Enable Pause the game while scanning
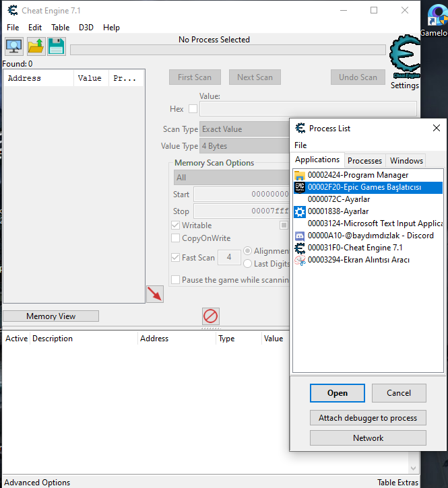The height and width of the screenshot is (488, 448). (175, 280)
